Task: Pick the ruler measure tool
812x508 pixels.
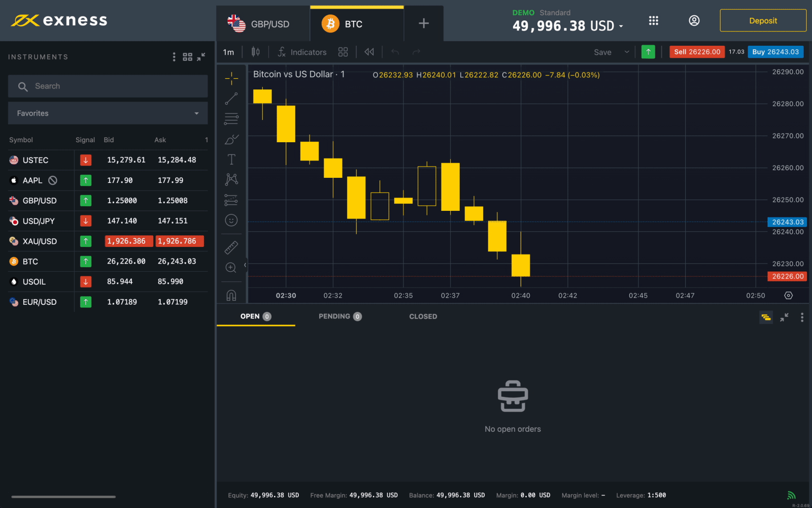Action: (231, 247)
